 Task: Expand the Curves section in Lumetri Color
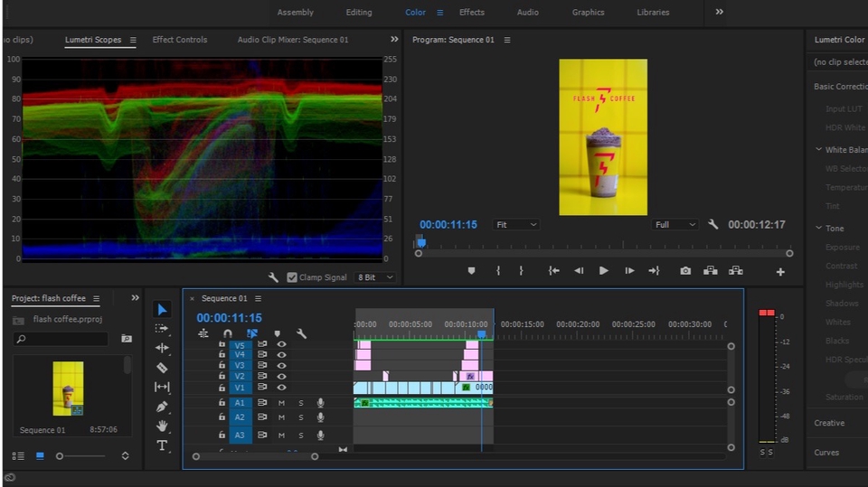pos(826,452)
